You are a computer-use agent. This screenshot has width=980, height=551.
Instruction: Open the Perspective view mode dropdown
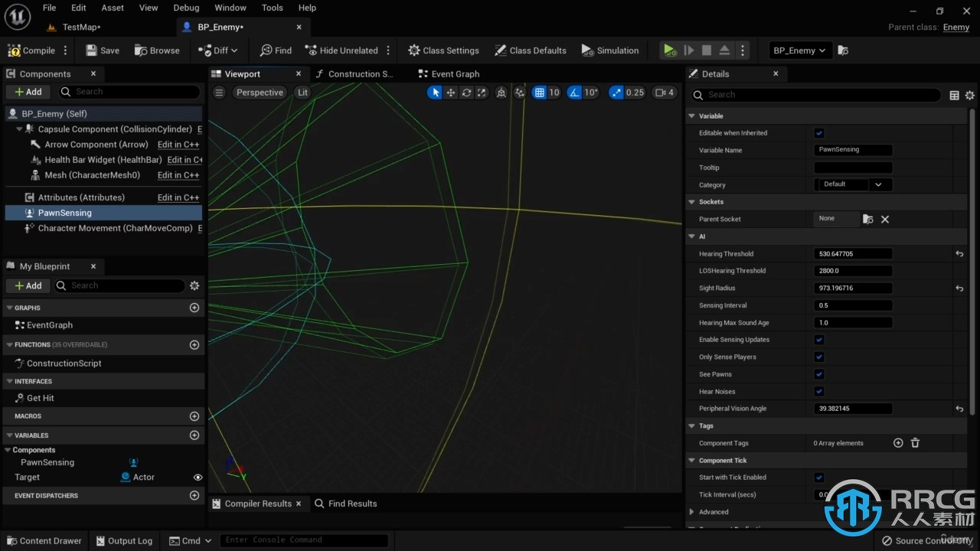[x=260, y=93]
